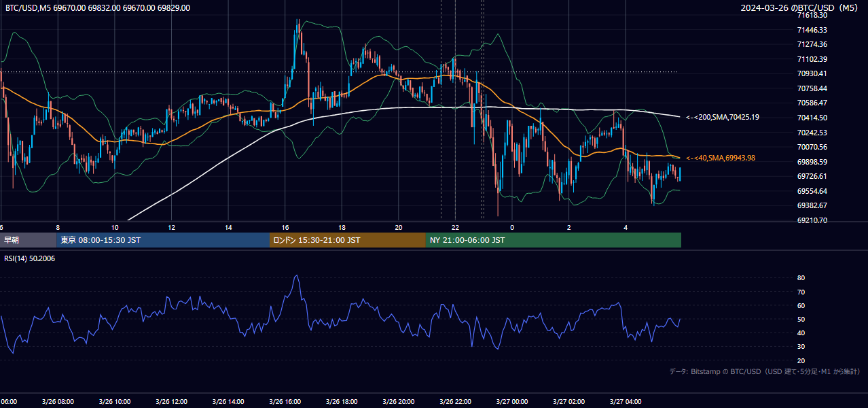Click the BTC/USD,M5 OHLC title text
868x408 pixels.
(98, 8)
